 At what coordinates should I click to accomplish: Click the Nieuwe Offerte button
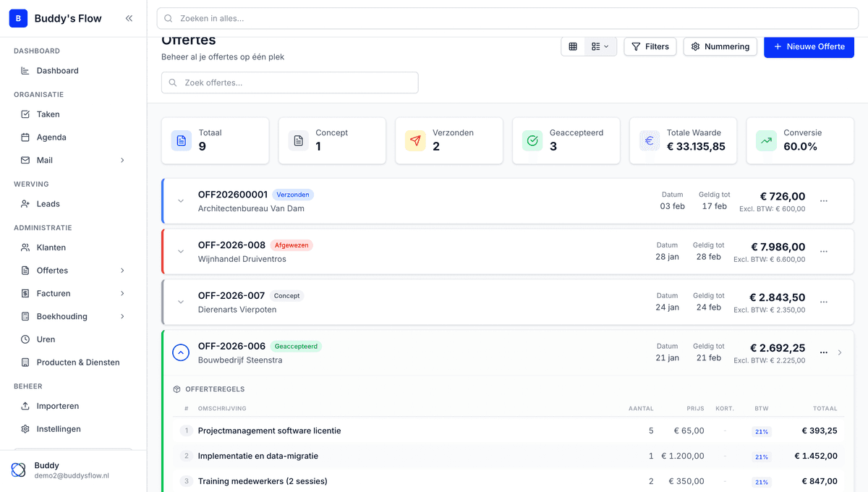[809, 46]
